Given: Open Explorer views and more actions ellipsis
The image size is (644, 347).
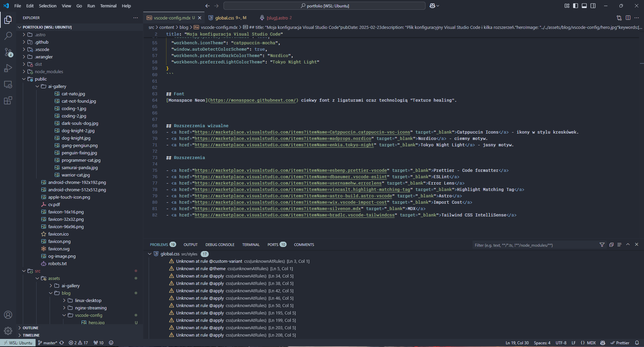Looking at the screenshot, I should click(x=135, y=18).
